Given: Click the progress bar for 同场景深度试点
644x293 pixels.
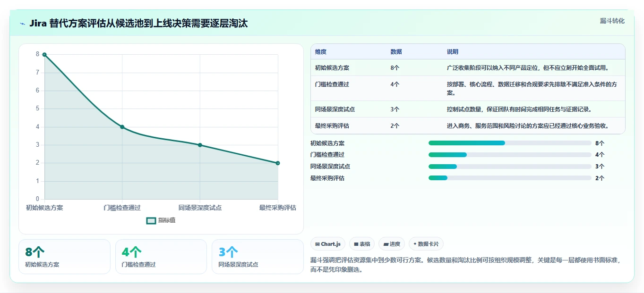Looking at the screenshot, I should 510,167.
